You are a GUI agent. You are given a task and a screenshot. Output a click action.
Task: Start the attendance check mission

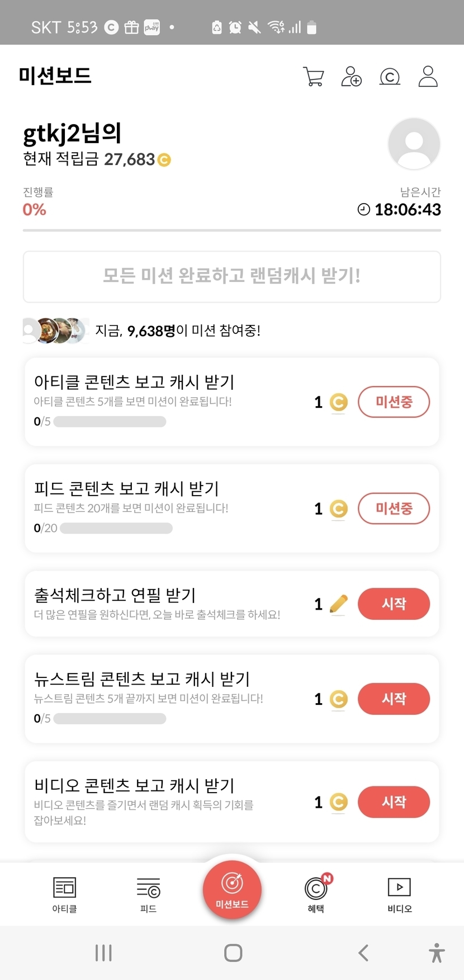[394, 604]
